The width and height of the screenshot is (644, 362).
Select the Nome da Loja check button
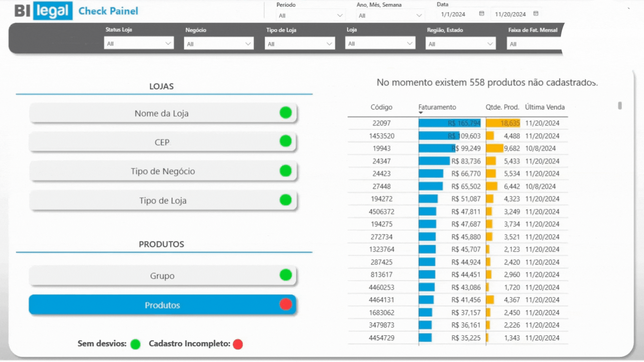click(162, 113)
